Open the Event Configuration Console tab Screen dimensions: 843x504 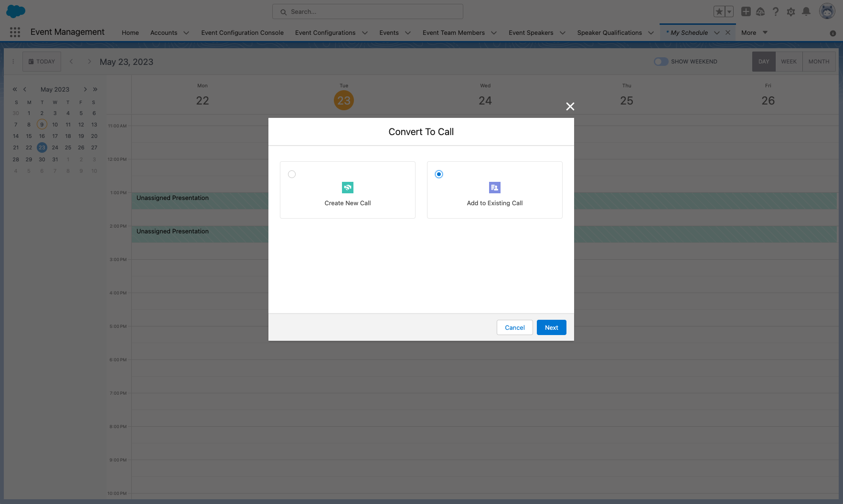(242, 33)
